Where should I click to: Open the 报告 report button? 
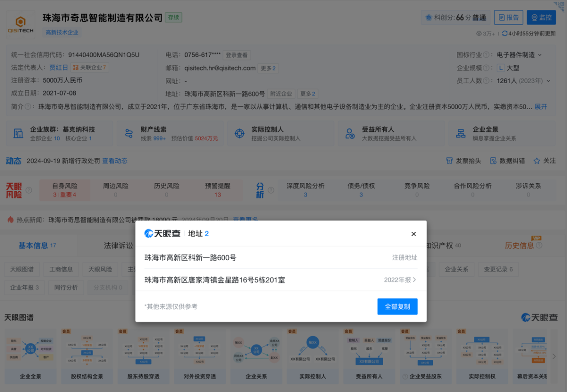pyautogui.click(x=508, y=17)
